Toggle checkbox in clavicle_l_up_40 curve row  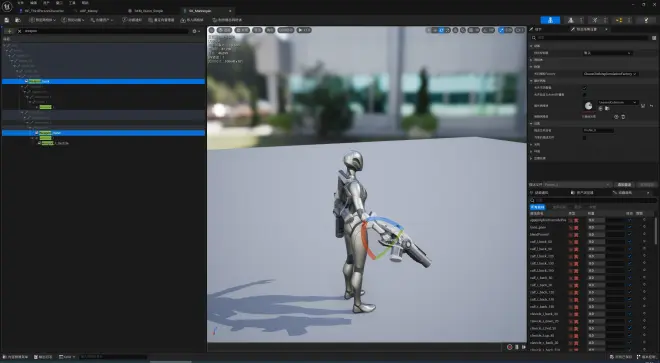click(629, 336)
